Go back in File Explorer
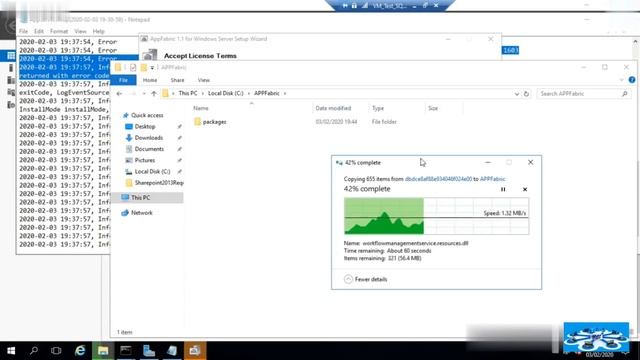640x360 pixels. click(119, 93)
